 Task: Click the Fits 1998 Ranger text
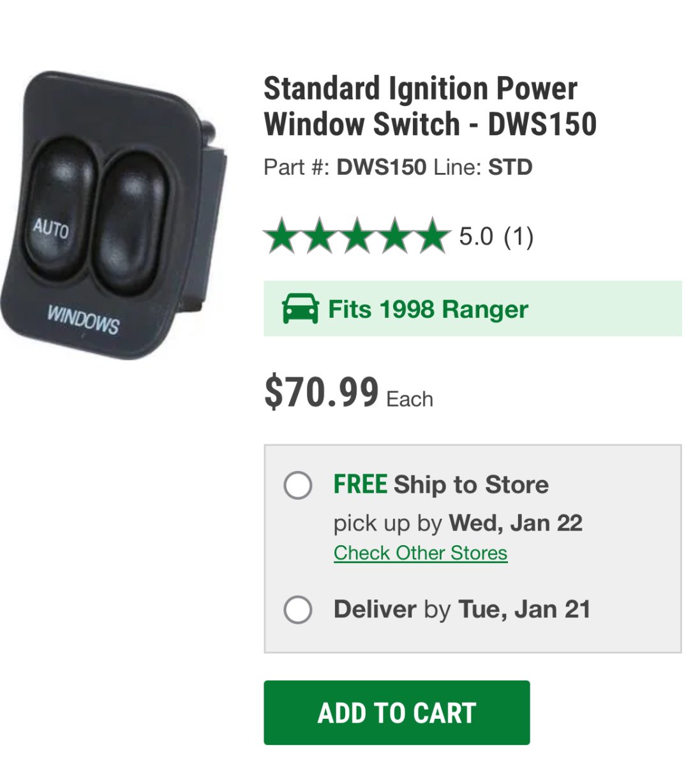[428, 310]
